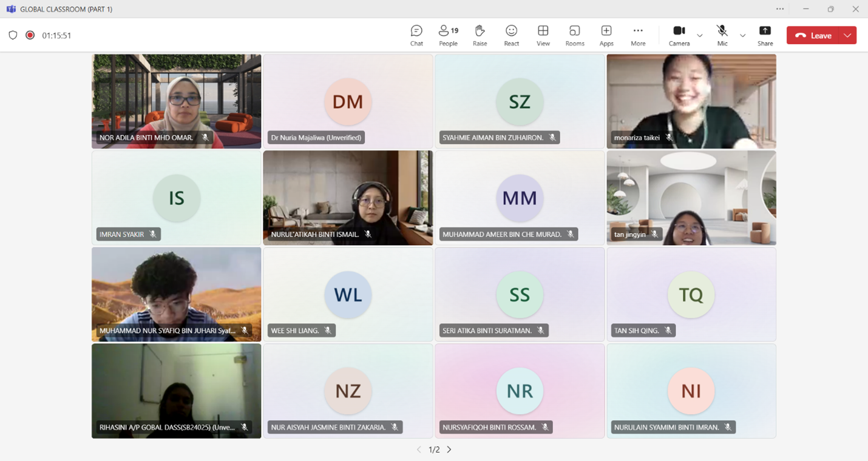The height and width of the screenshot is (461, 868).
Task: Open breakout Rooms
Action: 574,35
